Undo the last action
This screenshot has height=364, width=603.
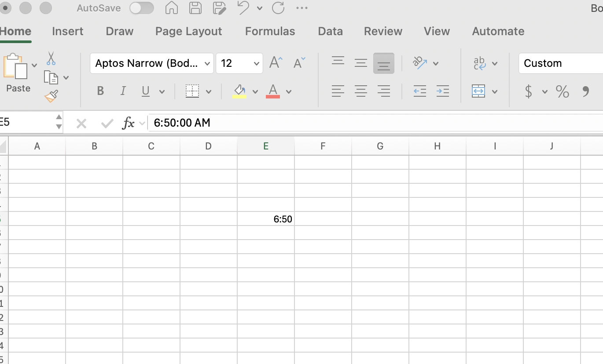click(243, 8)
